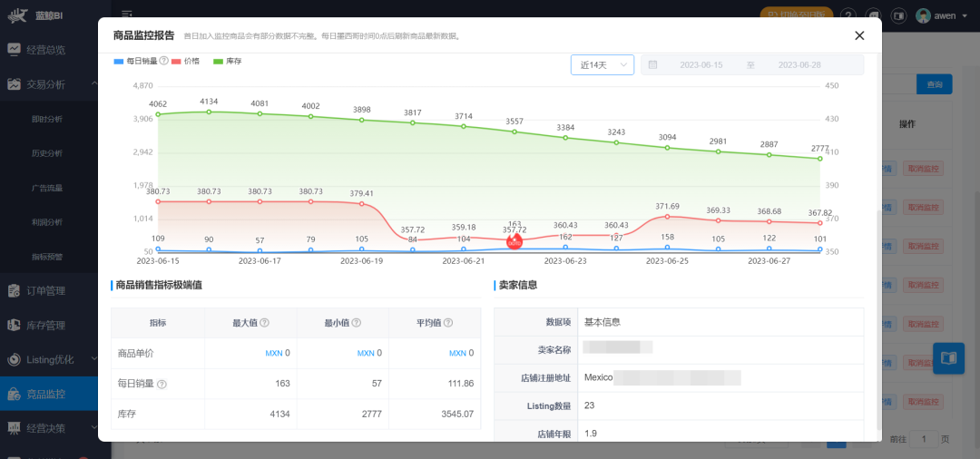Click the 3545.07 average inventory value
980x459 pixels.
457,414
